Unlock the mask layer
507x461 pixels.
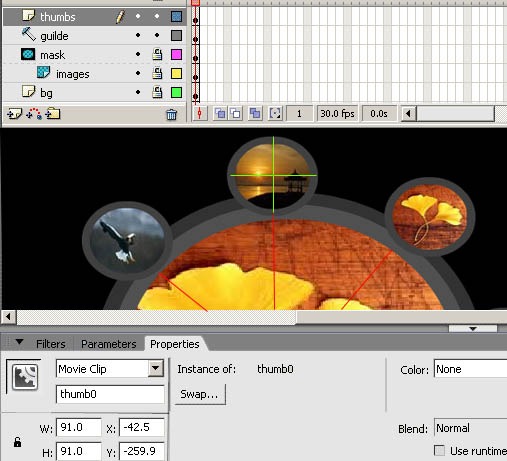(x=157, y=54)
